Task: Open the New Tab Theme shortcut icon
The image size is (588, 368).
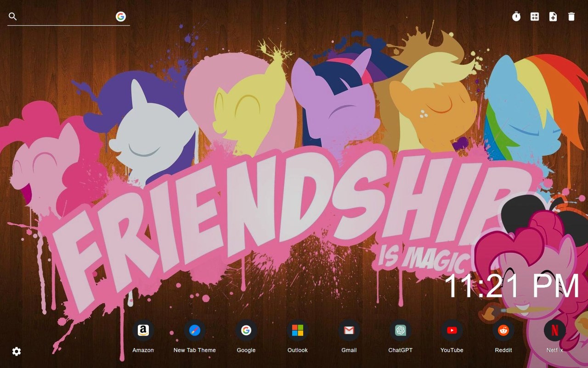Action: click(x=195, y=330)
